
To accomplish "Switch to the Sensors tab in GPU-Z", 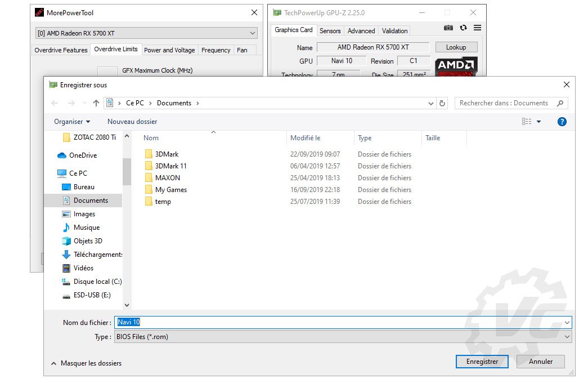I will [330, 31].
